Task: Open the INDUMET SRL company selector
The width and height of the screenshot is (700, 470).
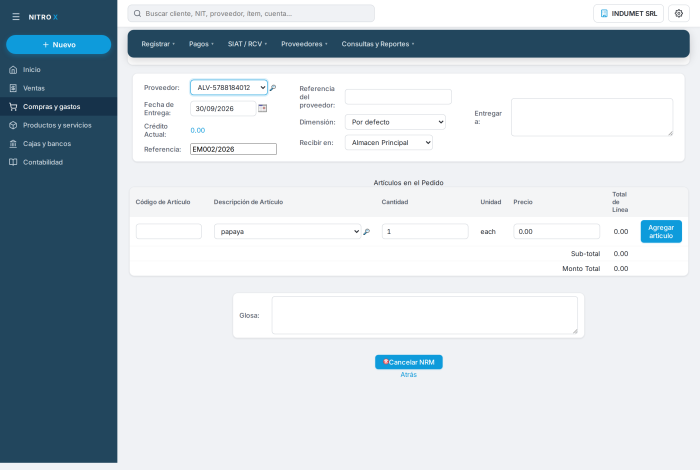Action: (x=628, y=13)
